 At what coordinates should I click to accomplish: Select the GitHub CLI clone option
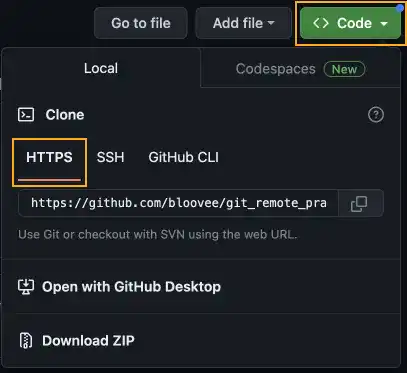[184, 157]
